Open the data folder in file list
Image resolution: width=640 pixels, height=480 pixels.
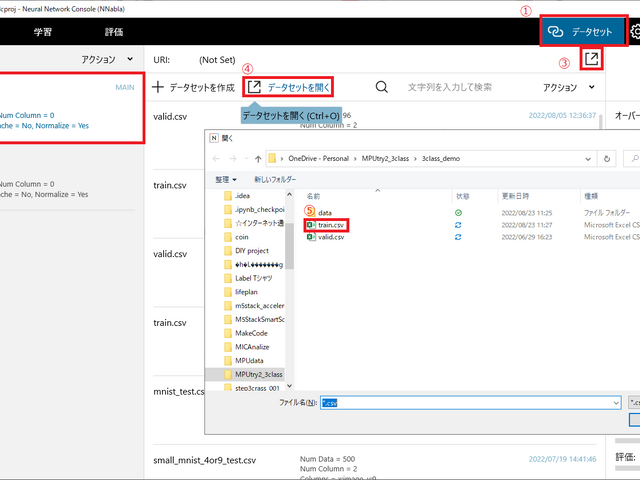coord(325,213)
